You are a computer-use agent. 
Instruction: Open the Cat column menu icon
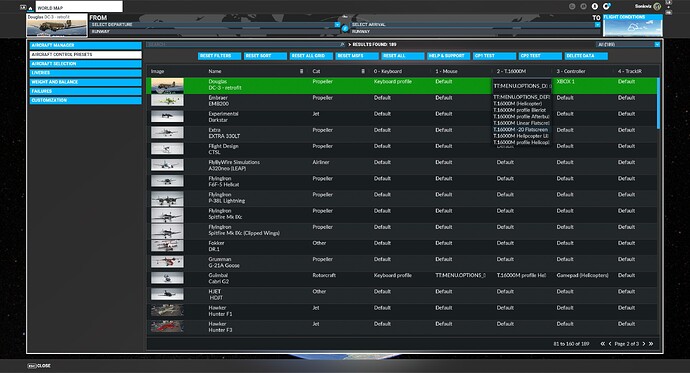(363, 71)
